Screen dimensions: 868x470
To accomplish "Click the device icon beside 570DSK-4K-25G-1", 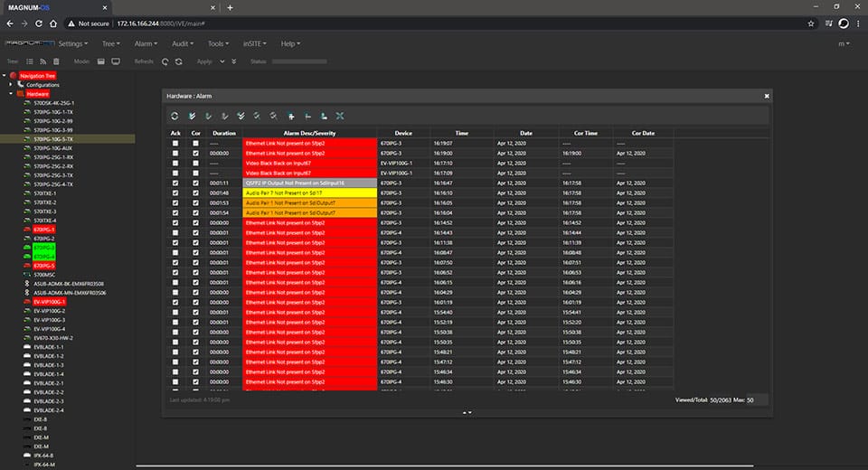I will coord(26,103).
